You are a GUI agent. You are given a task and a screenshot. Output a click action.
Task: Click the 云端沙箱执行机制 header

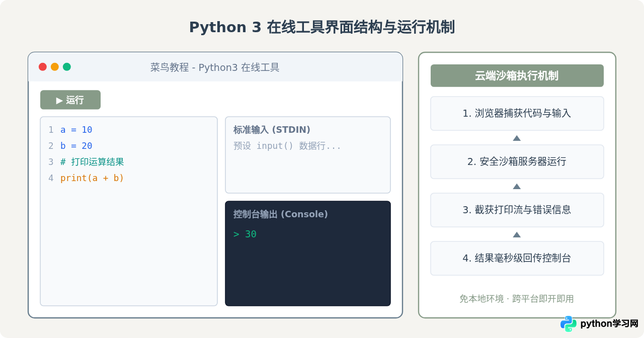517,75
